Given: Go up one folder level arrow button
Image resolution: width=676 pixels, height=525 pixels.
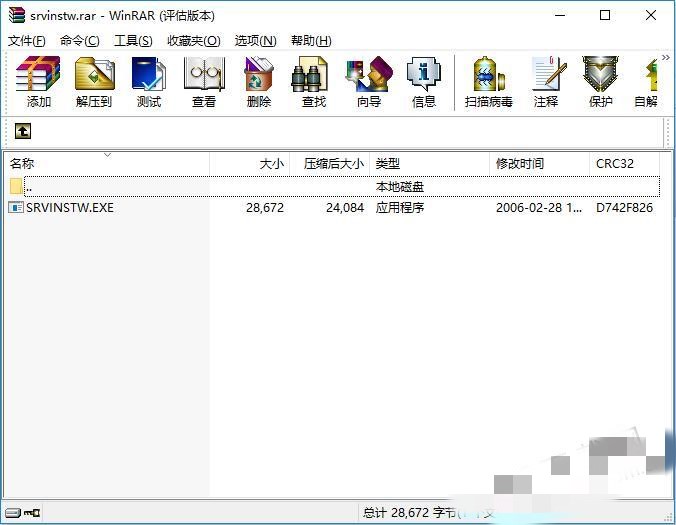Looking at the screenshot, I should click(x=22, y=131).
